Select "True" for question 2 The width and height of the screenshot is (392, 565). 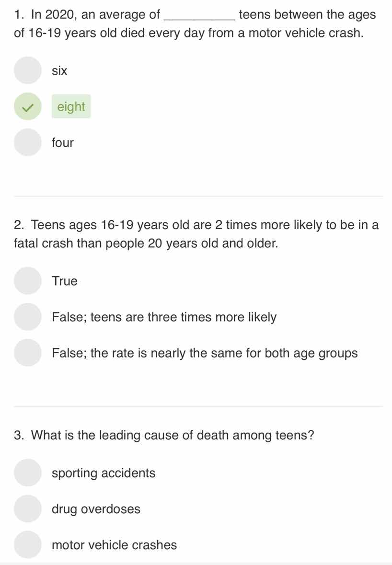click(27, 281)
